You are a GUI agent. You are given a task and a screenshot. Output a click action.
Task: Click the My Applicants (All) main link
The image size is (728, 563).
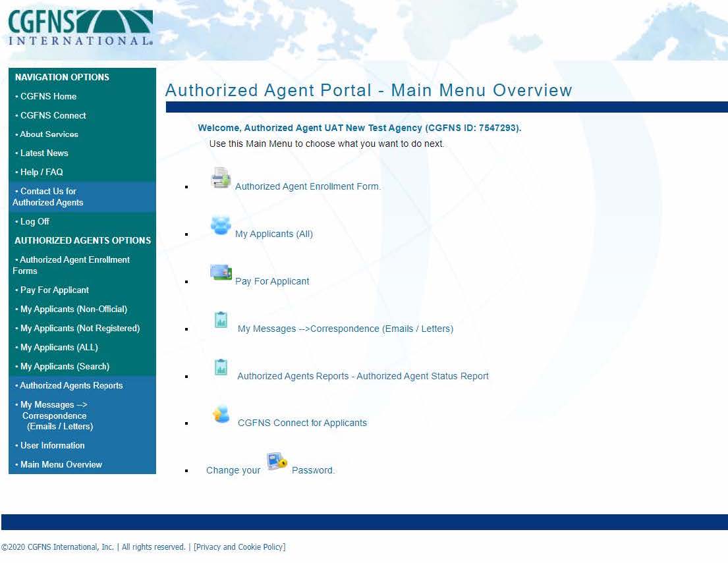(274, 234)
